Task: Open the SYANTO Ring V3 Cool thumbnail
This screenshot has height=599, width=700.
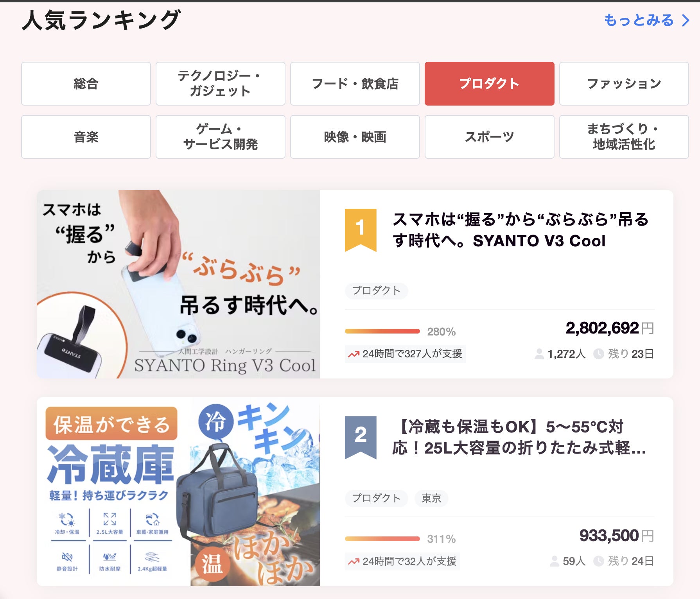Action: pyautogui.click(x=178, y=284)
